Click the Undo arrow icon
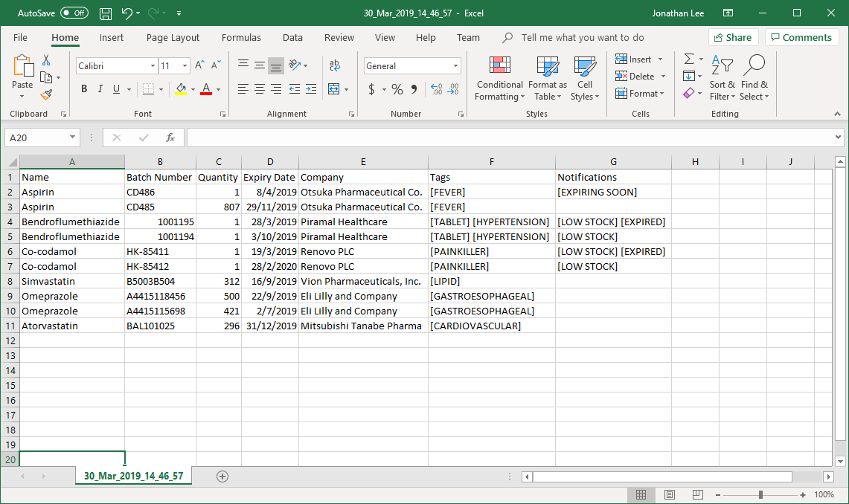 [x=127, y=13]
